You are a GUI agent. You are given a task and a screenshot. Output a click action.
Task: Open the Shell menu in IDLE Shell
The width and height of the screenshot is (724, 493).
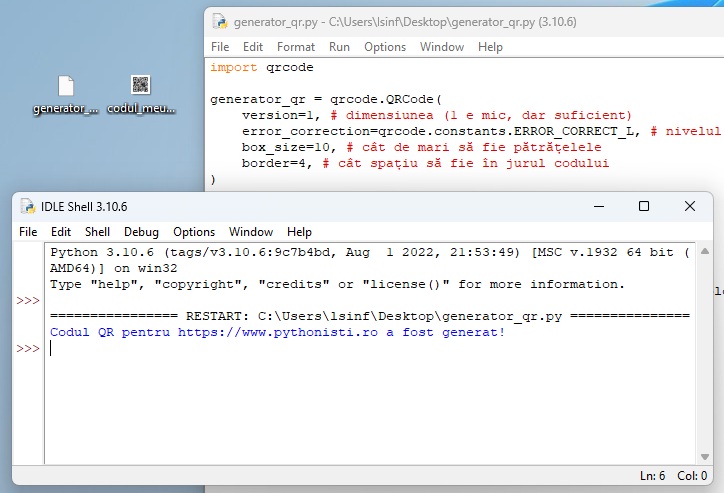click(97, 232)
